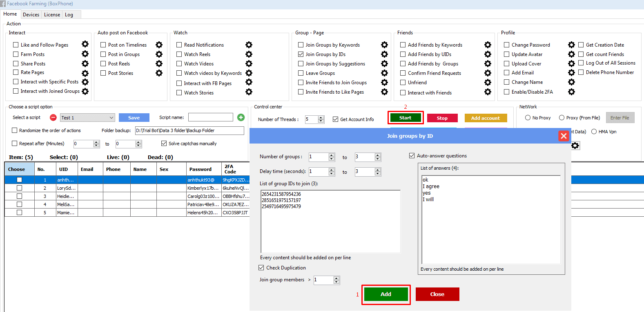This screenshot has height=312, width=644.
Task: Open settings gear for Rate Pages
Action: coord(85,73)
